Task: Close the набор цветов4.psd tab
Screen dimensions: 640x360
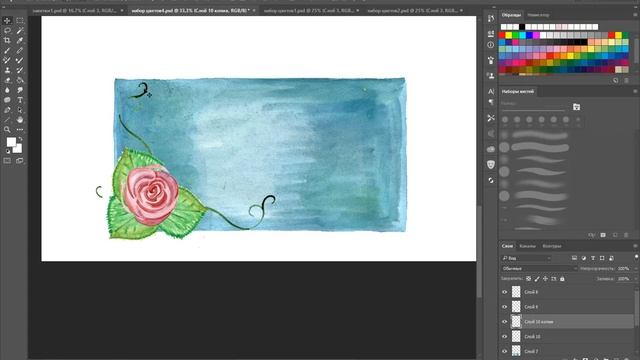Action: [254, 11]
